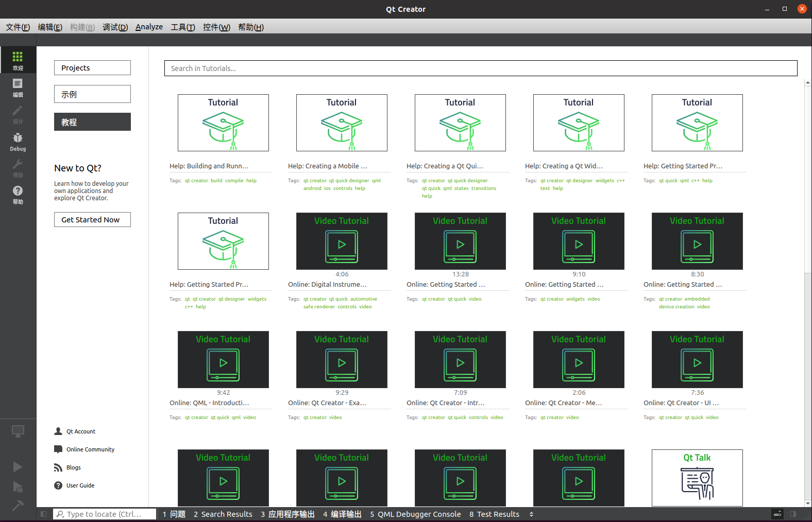Open the User Guide link
812x522 pixels.
pos(80,485)
